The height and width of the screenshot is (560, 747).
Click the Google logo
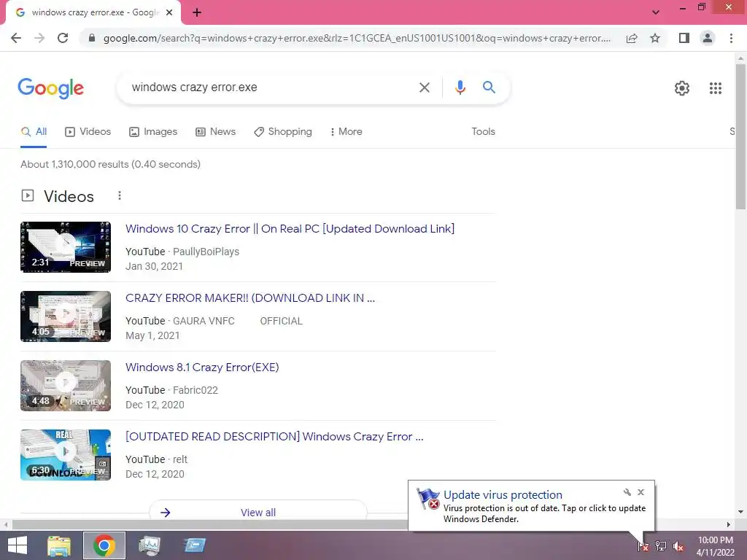point(50,88)
